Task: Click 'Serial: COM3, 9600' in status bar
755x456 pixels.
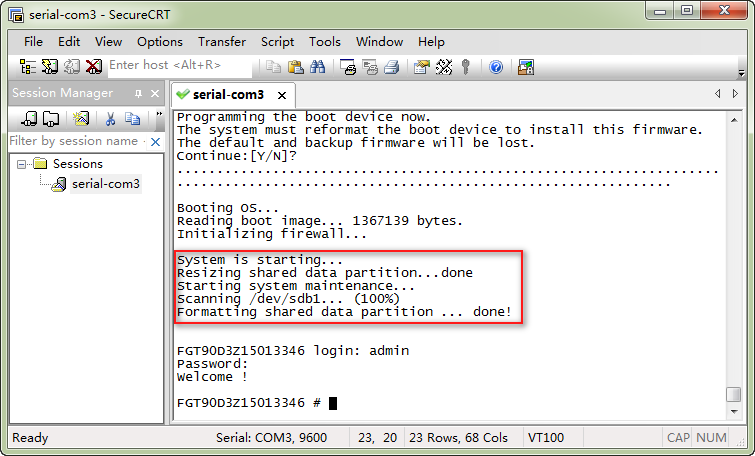Action: click(272, 438)
